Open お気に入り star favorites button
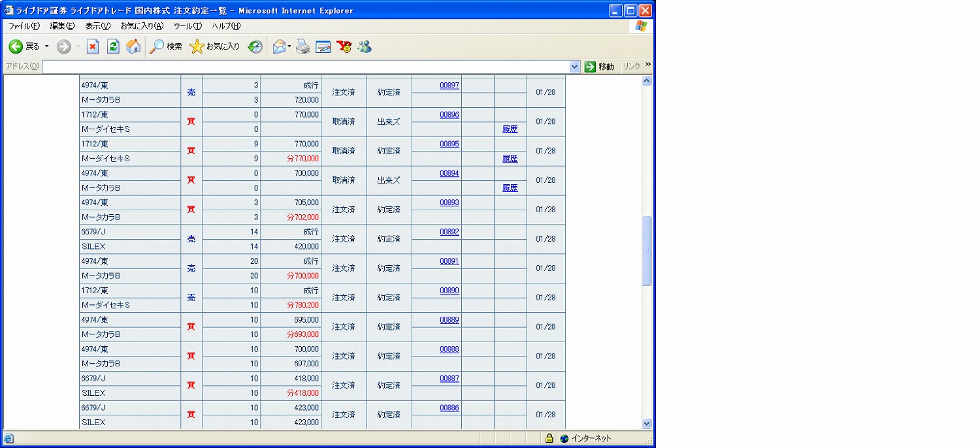980x448 pixels. pos(214,46)
